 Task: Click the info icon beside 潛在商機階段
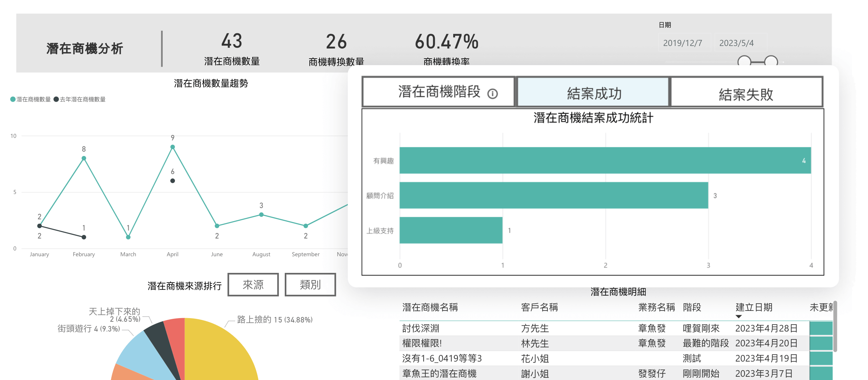pos(492,94)
